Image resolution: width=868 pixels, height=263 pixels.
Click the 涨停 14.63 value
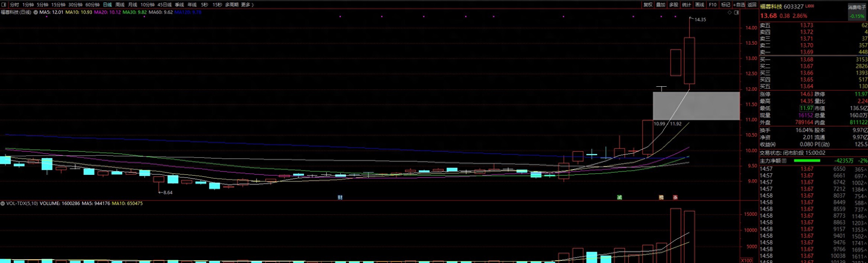(806, 94)
